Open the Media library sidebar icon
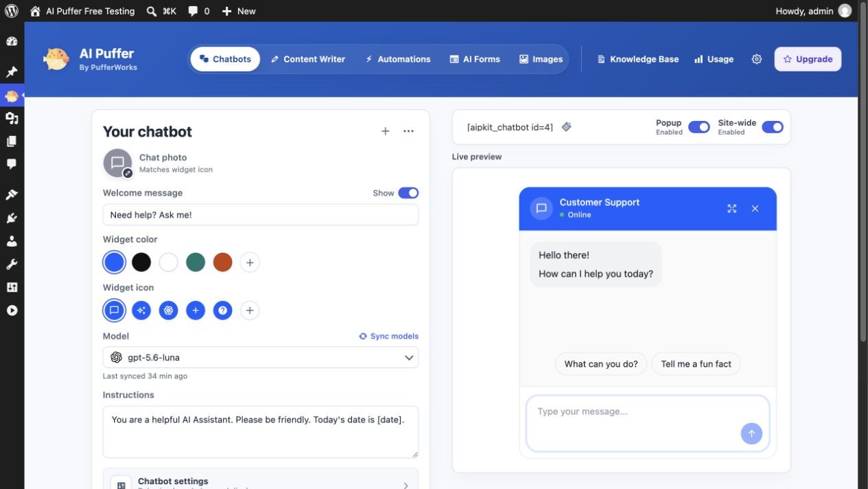This screenshot has height=489, width=868. click(12, 119)
